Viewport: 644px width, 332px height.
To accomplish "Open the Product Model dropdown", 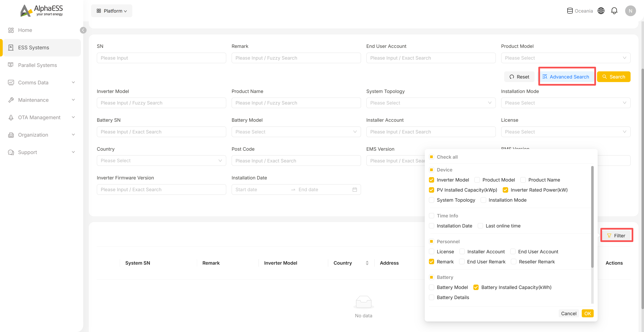I will (566, 58).
